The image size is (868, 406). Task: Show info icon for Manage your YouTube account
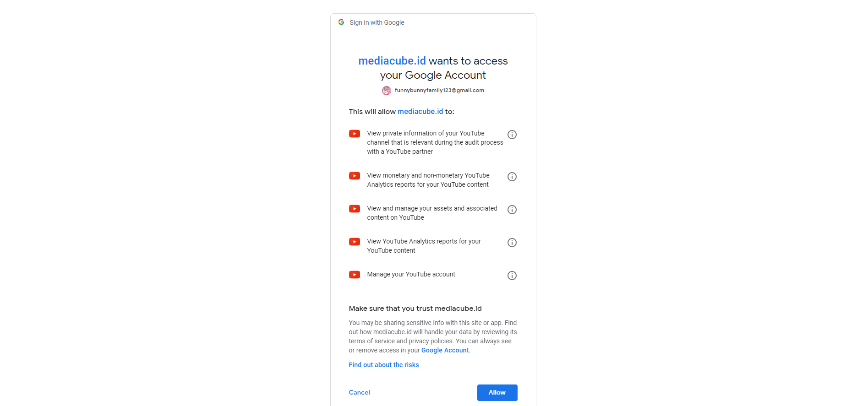click(x=512, y=276)
